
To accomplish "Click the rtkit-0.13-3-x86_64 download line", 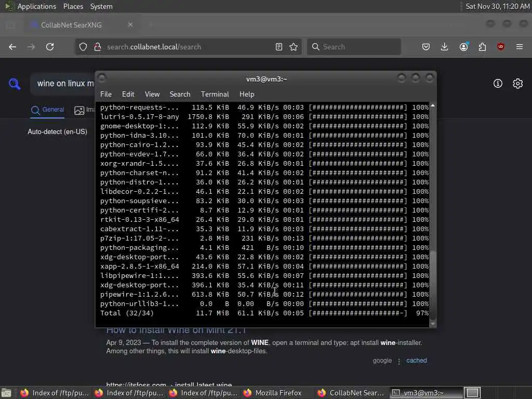I will [x=264, y=220].
